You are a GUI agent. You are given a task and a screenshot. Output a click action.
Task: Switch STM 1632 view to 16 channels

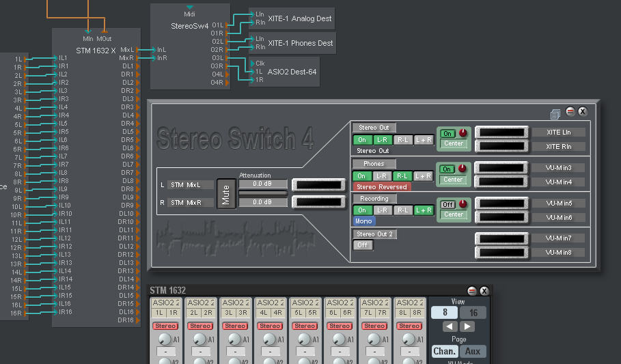(x=473, y=313)
